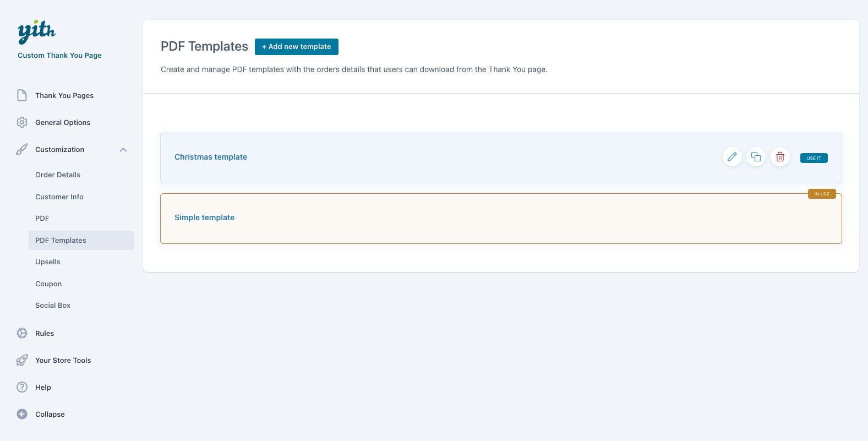Open the Order Details submenu item
Image resolution: width=868 pixels, height=441 pixels.
[x=58, y=175]
